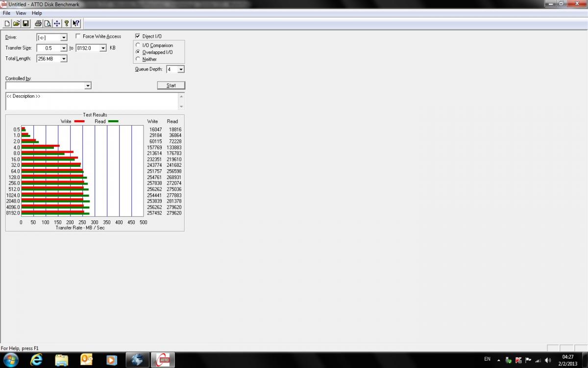The height and width of the screenshot is (368, 588).
Task: Open the Total Length dropdown
Action: coord(64,58)
